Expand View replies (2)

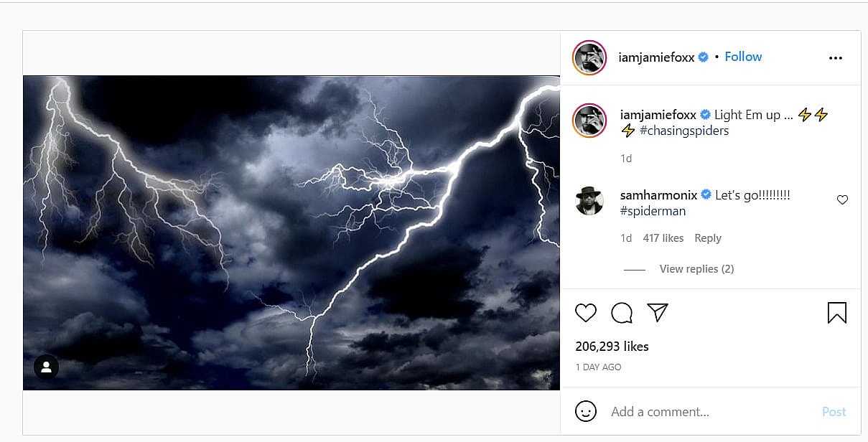tap(696, 269)
